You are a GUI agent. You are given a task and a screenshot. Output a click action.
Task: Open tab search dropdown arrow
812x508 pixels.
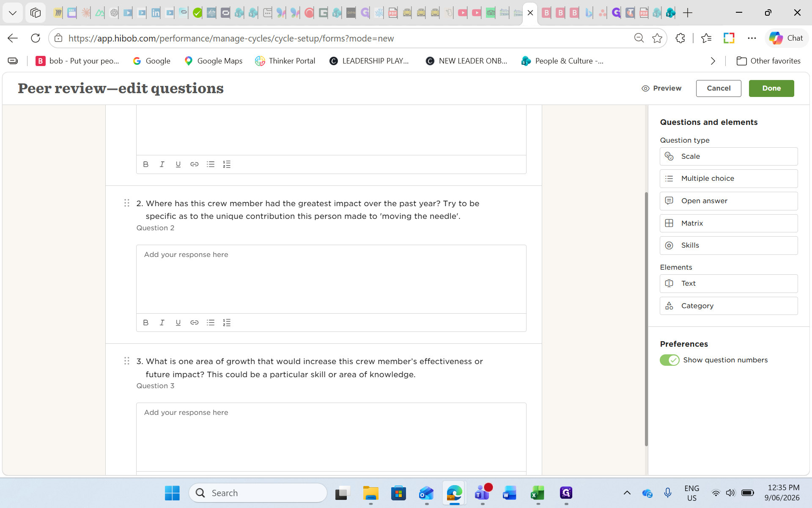click(x=13, y=13)
